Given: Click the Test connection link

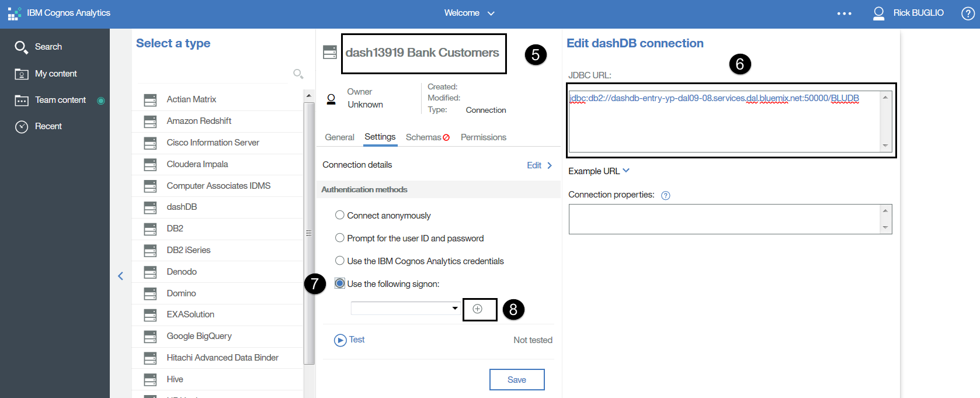Looking at the screenshot, I should point(349,340).
